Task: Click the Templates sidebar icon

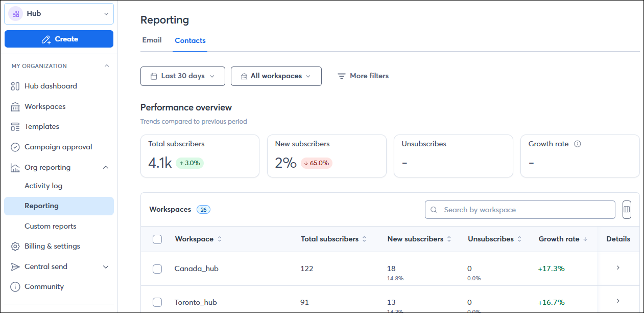Action: click(15, 127)
